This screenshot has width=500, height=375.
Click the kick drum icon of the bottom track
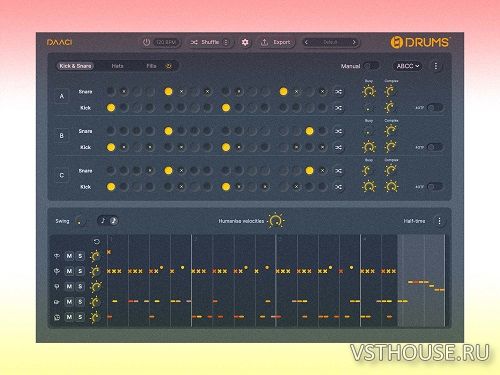(x=57, y=317)
